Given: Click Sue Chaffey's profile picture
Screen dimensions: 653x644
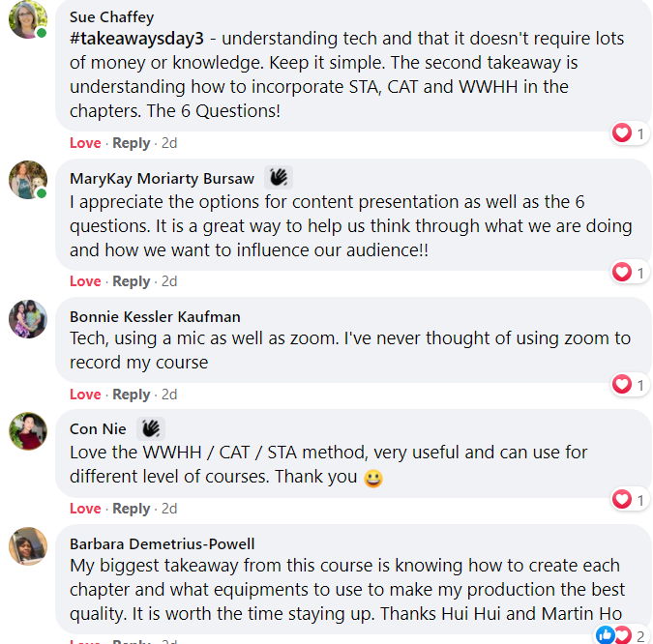Looking at the screenshot, I should point(28,19).
